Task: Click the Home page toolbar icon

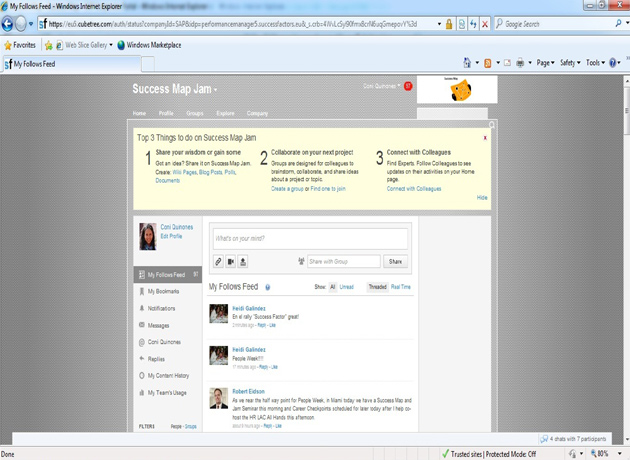Action: (x=467, y=63)
